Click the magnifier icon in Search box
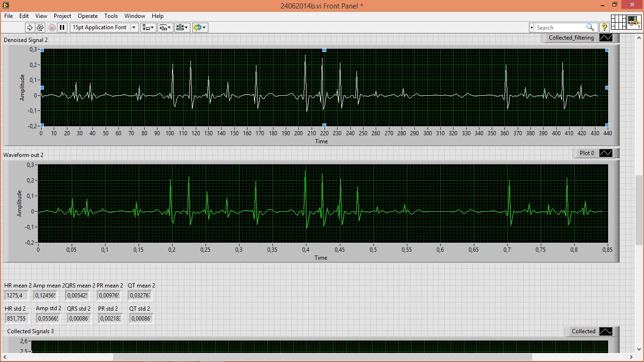The width and height of the screenshot is (644, 362). click(x=590, y=27)
